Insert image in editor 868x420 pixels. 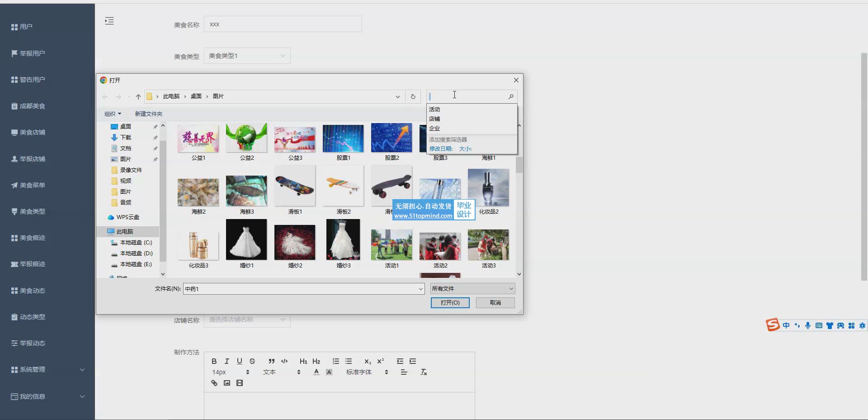(227, 383)
